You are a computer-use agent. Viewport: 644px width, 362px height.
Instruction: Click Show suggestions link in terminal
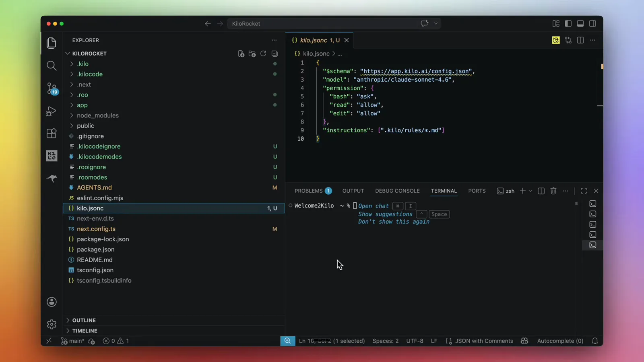point(385,214)
